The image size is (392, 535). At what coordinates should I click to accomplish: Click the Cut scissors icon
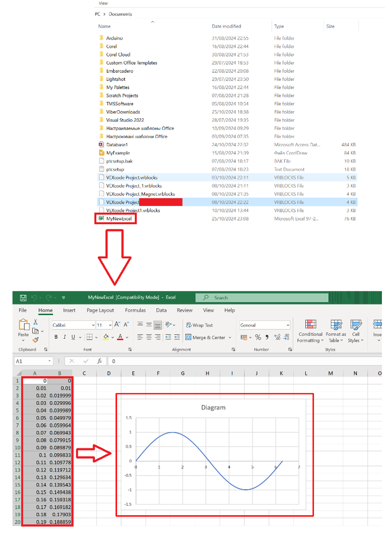point(36,322)
